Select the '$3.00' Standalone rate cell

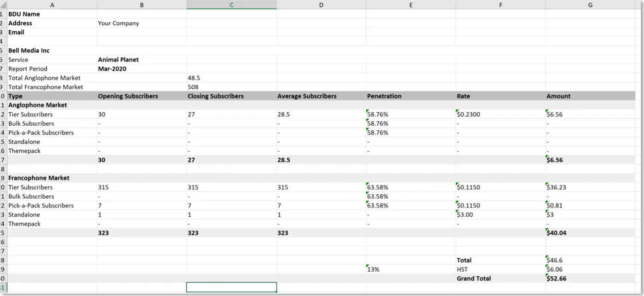click(500, 215)
